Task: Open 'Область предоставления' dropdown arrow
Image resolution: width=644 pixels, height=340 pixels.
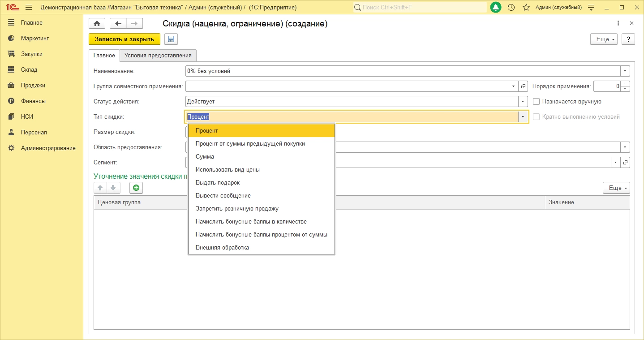Action: [x=625, y=147]
